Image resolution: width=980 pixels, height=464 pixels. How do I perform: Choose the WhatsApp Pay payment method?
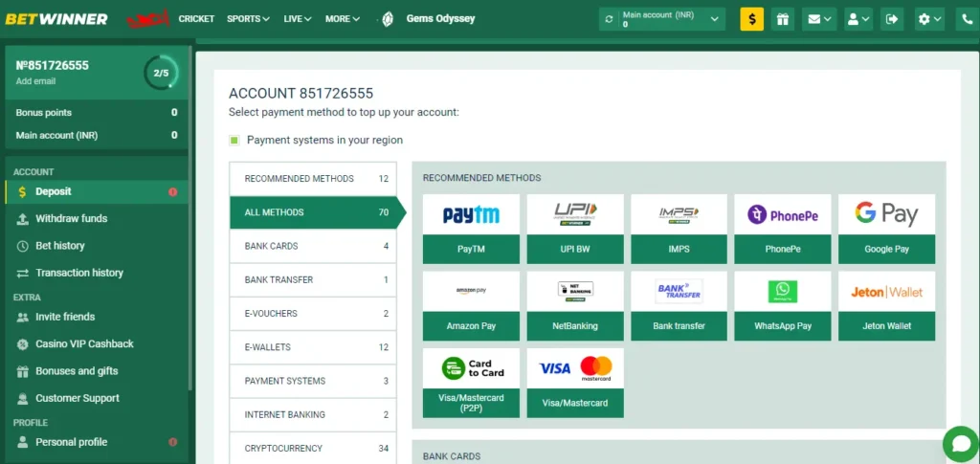[x=783, y=306]
